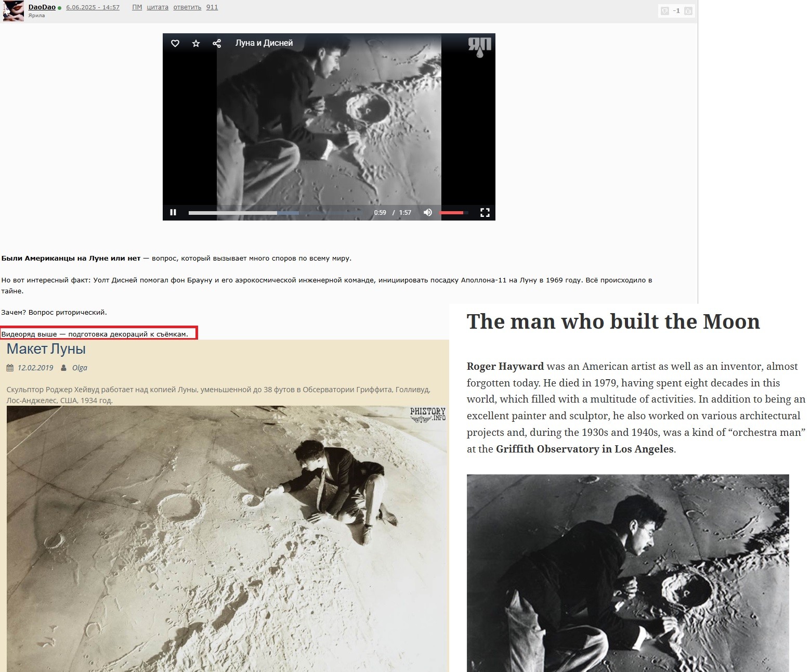Quote the post with цитата

(x=158, y=7)
